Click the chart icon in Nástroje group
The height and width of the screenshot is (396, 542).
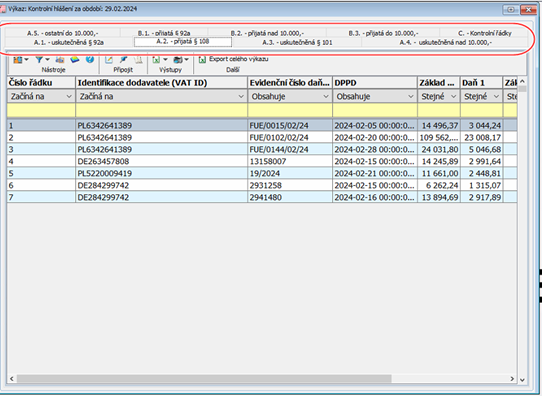click(x=60, y=60)
